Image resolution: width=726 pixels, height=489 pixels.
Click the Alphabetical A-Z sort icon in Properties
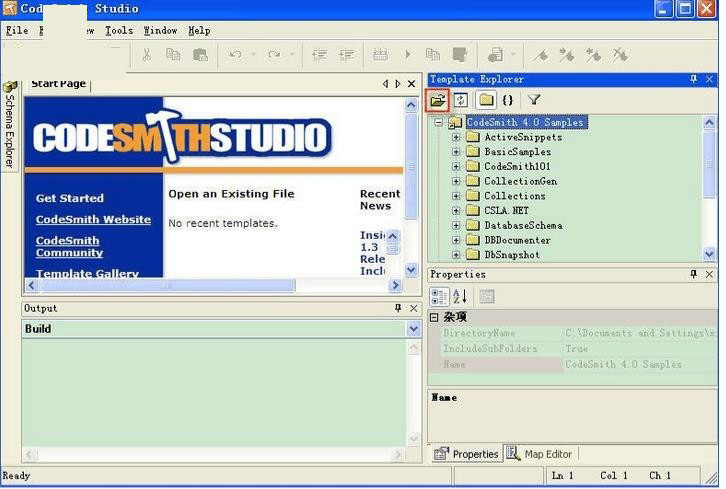[460, 296]
